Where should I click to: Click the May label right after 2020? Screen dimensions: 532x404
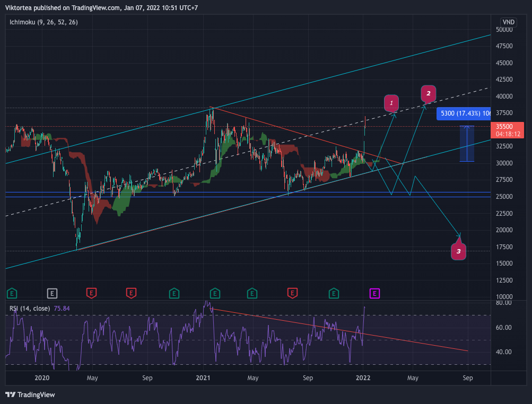coord(92,378)
